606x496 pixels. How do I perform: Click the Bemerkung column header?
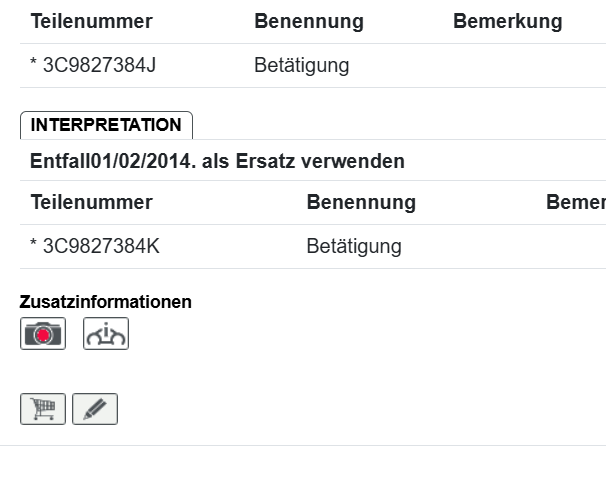[507, 21]
